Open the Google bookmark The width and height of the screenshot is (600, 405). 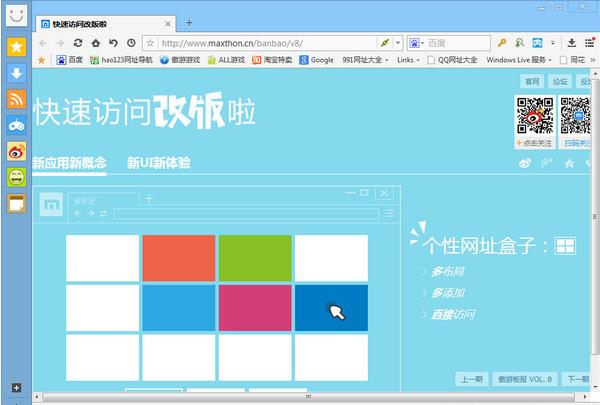(316, 60)
